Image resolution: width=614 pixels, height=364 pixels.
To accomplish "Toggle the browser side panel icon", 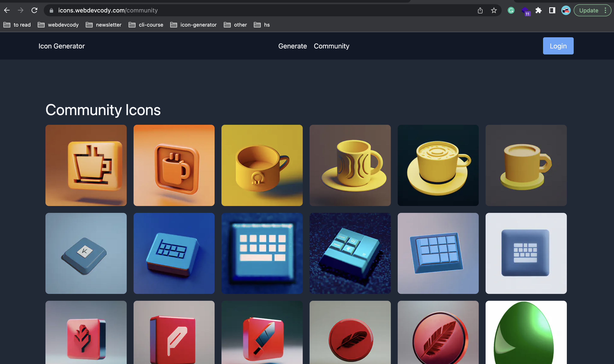I will (552, 10).
